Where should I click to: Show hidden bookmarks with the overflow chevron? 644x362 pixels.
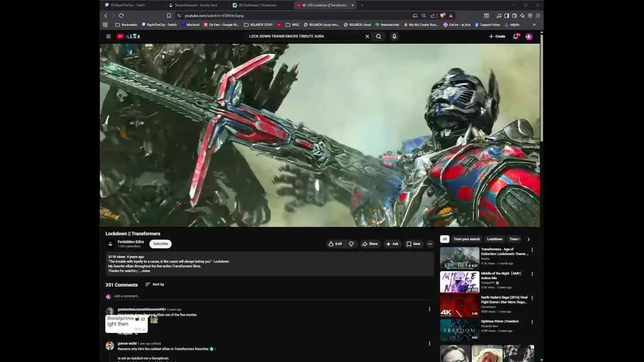click(534, 25)
